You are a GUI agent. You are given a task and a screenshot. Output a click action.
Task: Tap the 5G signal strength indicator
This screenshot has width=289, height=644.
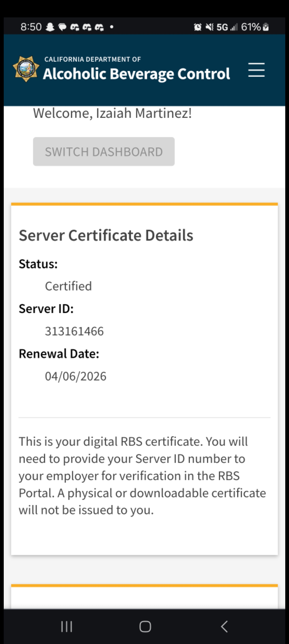(226, 27)
